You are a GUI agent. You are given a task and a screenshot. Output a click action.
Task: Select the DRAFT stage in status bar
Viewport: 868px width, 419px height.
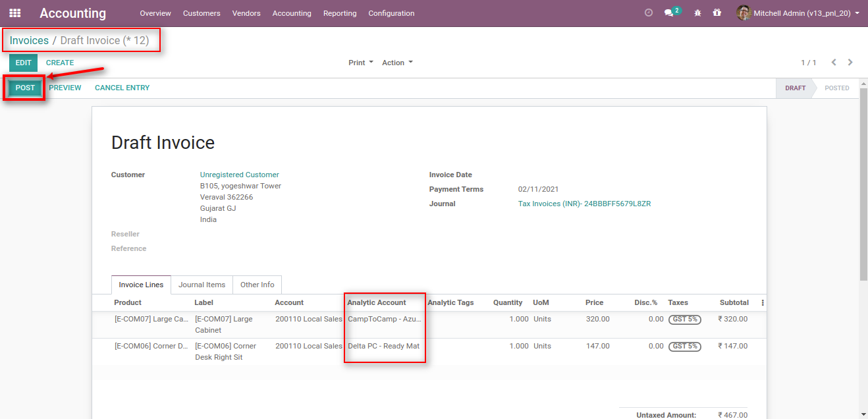point(795,88)
